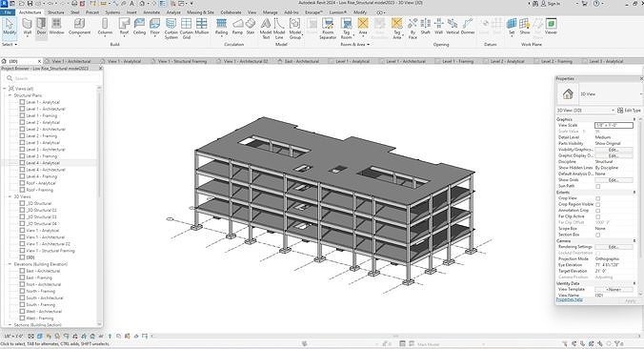This screenshot has height=349, width=644.
Task: Toggle the Far Clip Active checkbox
Action: tap(598, 216)
